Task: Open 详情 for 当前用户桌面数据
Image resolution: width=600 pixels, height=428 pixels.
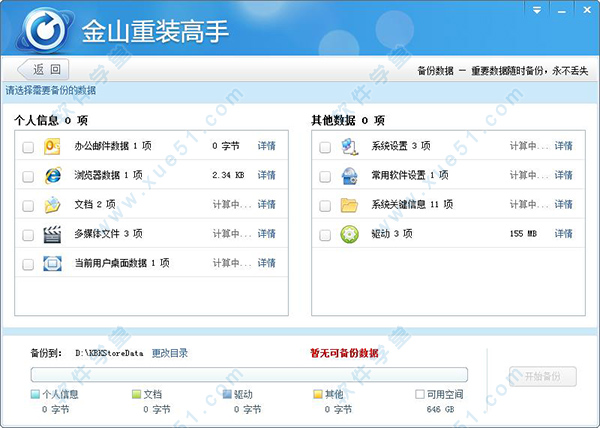Action: (266, 263)
